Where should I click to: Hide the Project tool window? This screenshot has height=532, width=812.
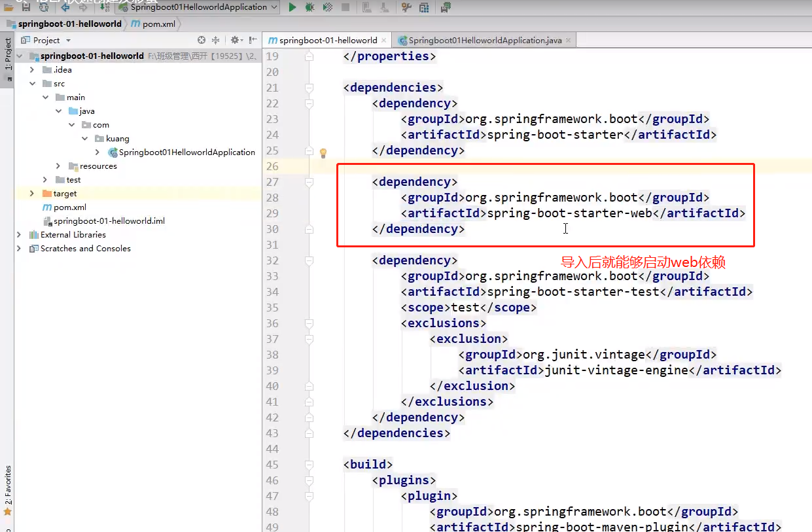253,40
